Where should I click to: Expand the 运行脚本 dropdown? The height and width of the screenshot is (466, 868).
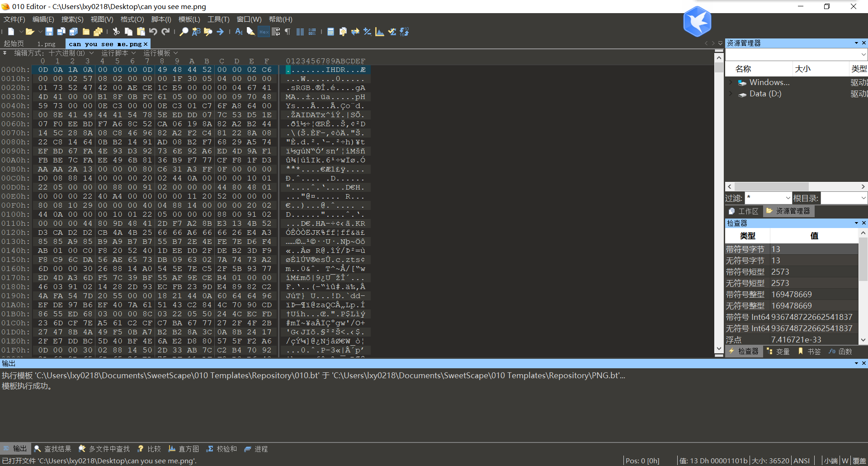[118, 53]
